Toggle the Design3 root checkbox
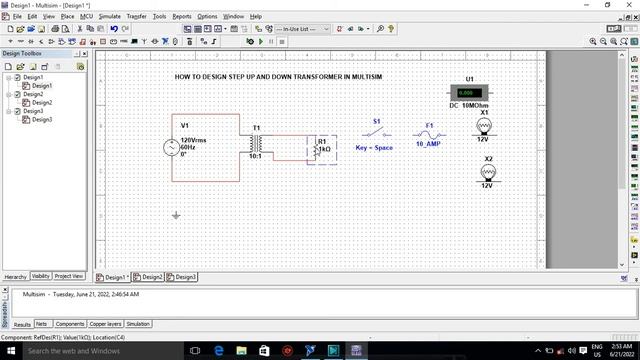Screen dimensions: 640x360 (x=18, y=111)
